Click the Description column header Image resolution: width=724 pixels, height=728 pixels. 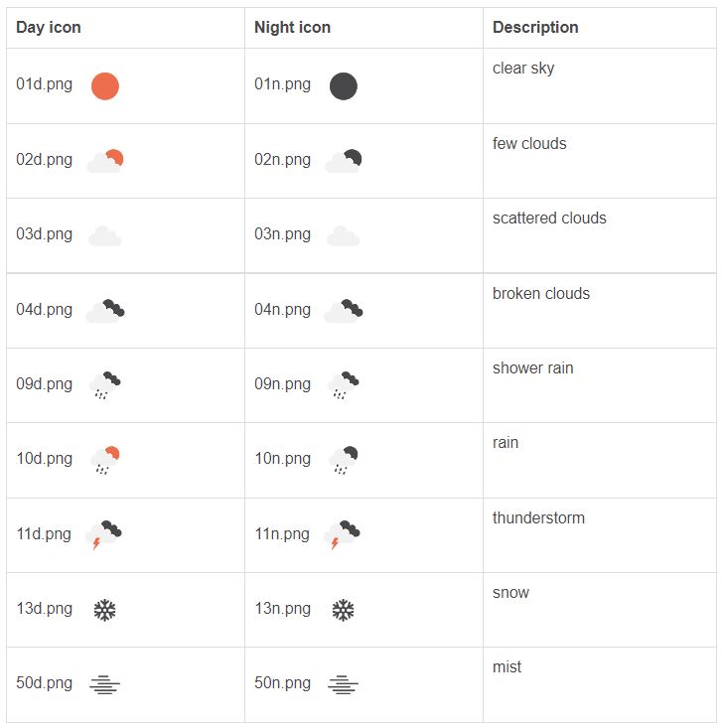[535, 28]
